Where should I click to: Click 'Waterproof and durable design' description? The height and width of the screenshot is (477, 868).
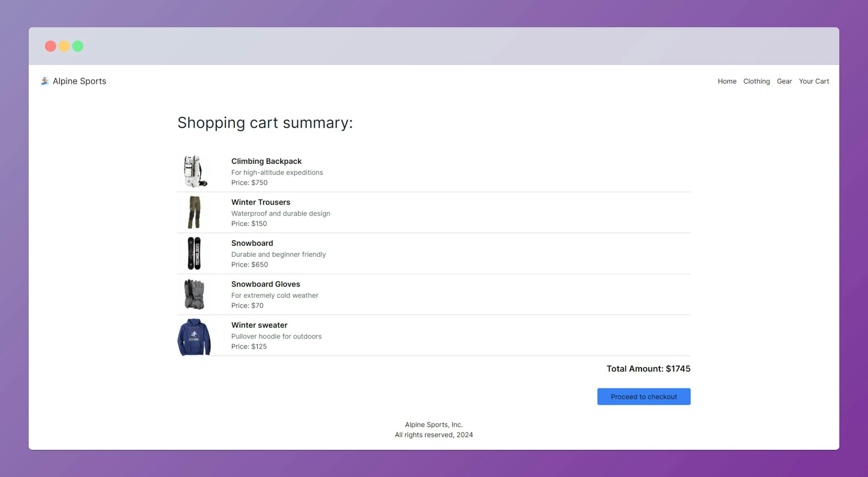281,213
